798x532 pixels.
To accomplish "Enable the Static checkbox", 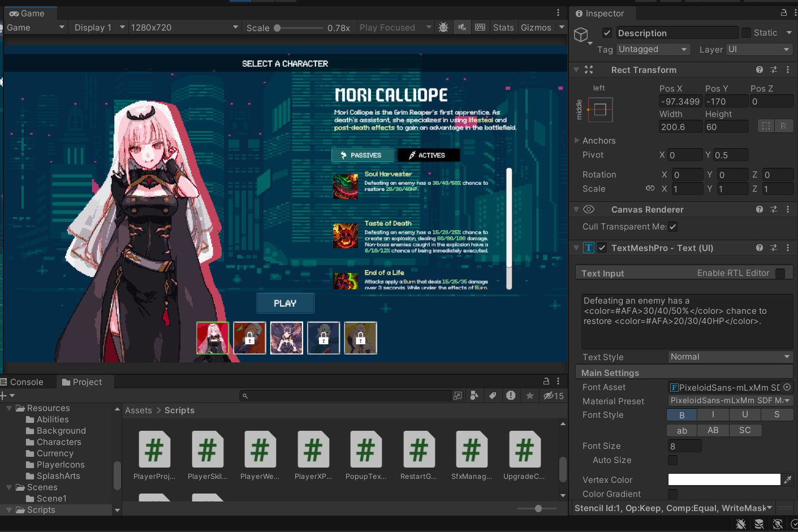I will 746,33.
